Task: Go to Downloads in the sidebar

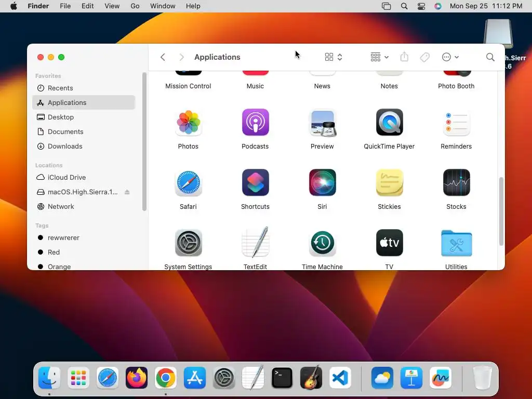Action: point(84,146)
